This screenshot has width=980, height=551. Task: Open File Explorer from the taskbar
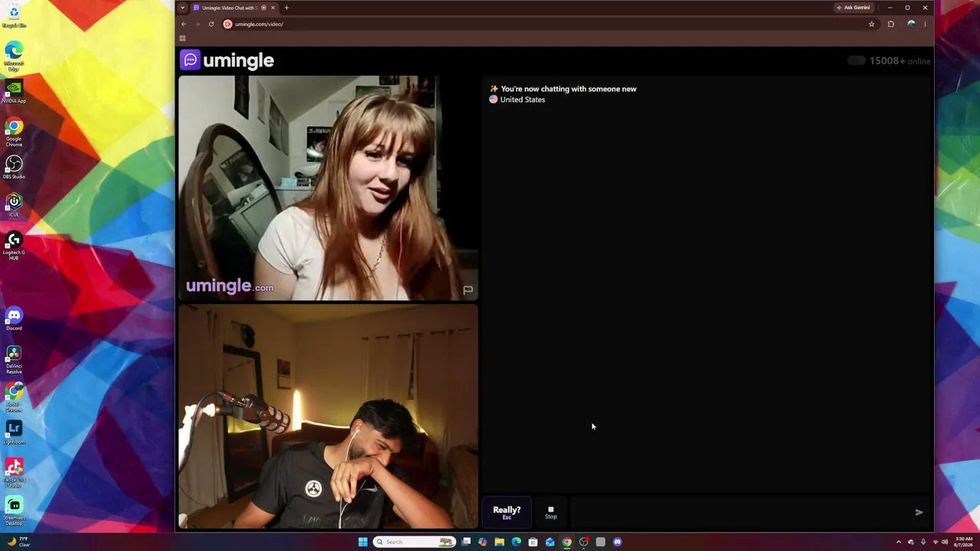pyautogui.click(x=499, y=542)
